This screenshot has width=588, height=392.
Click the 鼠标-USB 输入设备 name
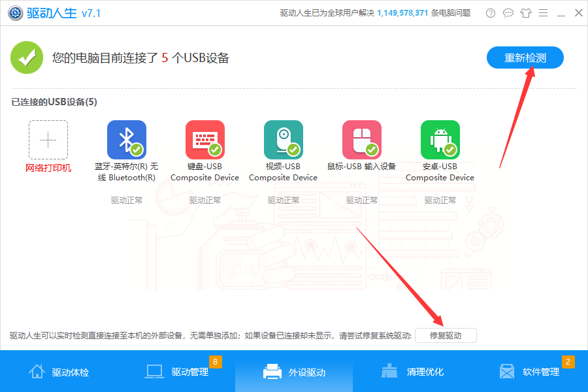click(361, 166)
